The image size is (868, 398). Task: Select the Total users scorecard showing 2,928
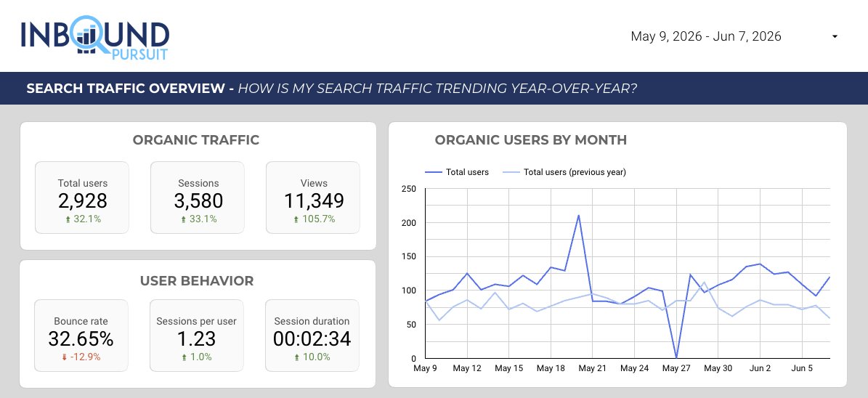(82, 198)
